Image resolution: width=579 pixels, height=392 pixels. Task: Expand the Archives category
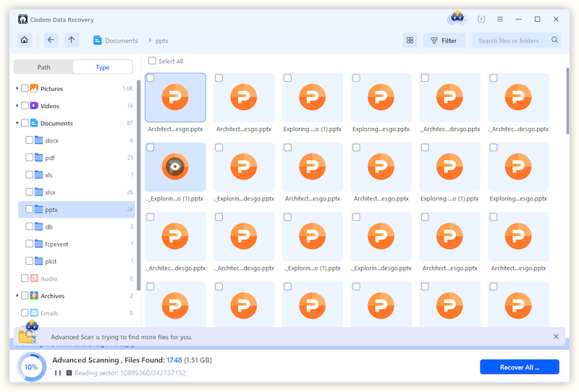pos(17,296)
